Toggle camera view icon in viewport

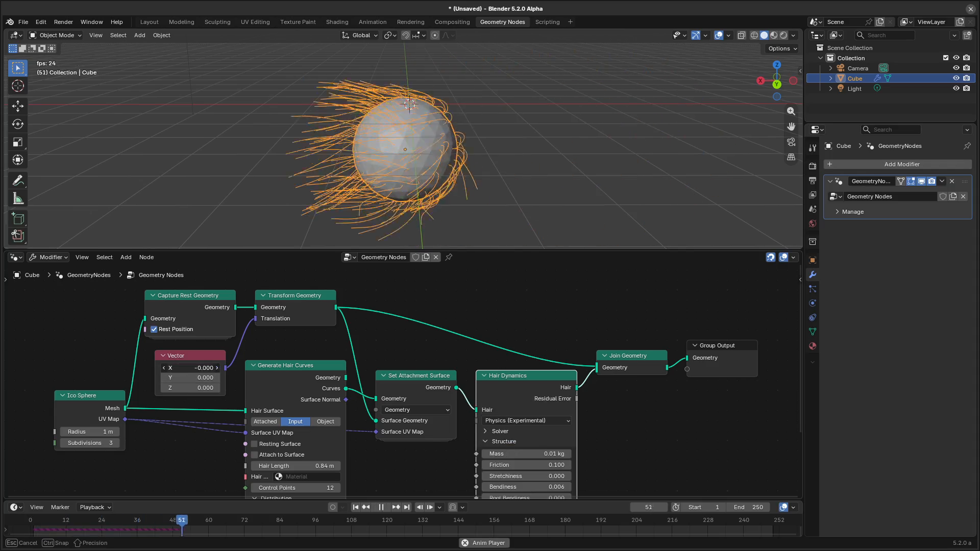coord(791,142)
